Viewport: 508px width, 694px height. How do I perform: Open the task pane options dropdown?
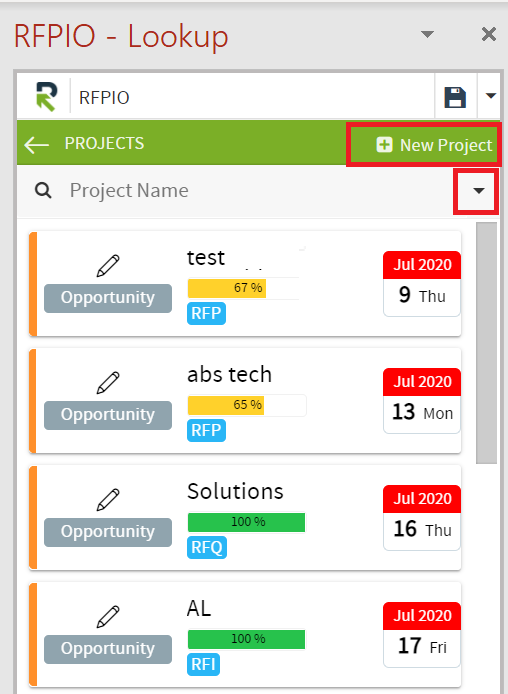(x=427, y=34)
